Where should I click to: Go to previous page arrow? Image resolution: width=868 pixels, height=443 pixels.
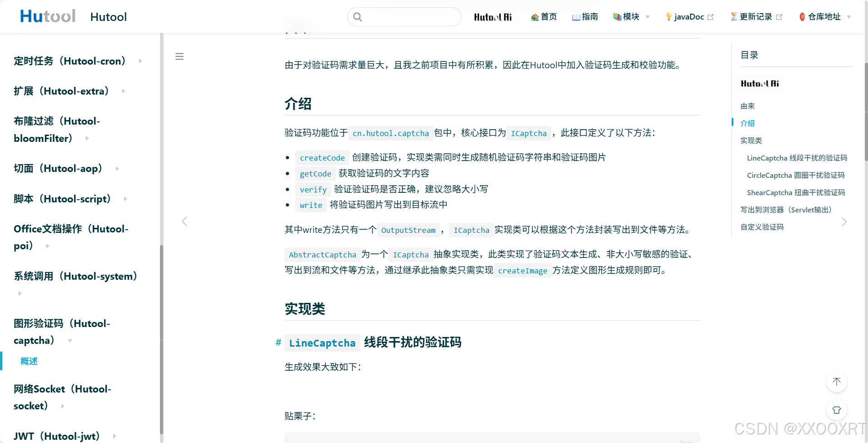click(185, 221)
